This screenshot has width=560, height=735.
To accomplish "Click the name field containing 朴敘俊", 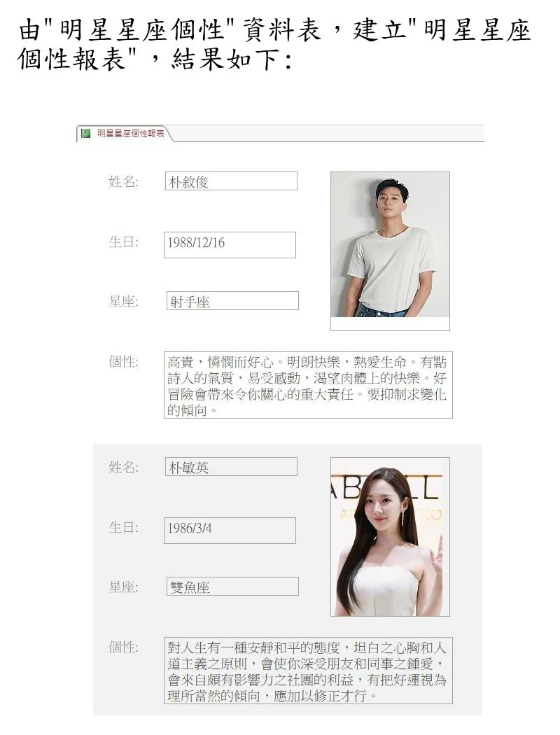I will point(231,181).
